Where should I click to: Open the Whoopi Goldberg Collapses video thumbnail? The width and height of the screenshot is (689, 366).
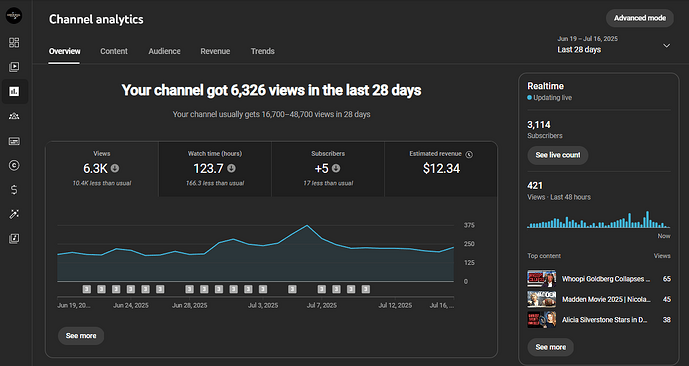click(x=541, y=279)
